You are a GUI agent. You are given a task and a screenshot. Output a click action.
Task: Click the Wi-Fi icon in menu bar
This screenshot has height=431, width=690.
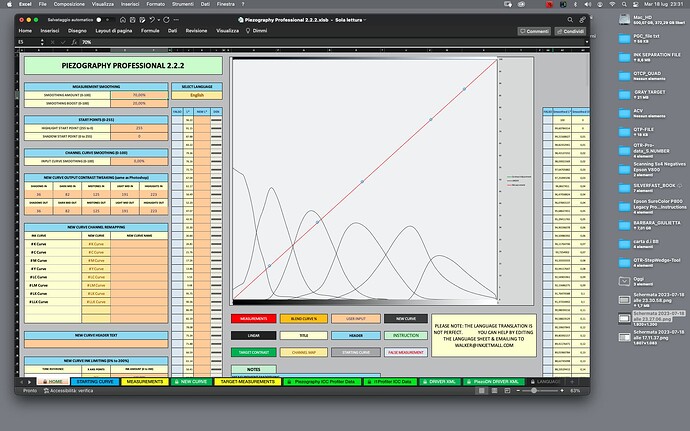(612, 4)
